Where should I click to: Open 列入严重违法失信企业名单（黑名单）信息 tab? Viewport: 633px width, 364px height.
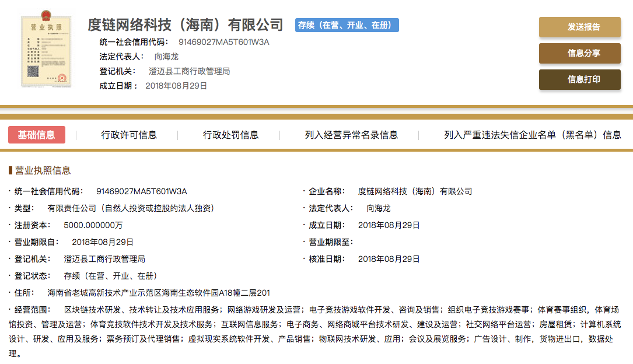point(533,135)
